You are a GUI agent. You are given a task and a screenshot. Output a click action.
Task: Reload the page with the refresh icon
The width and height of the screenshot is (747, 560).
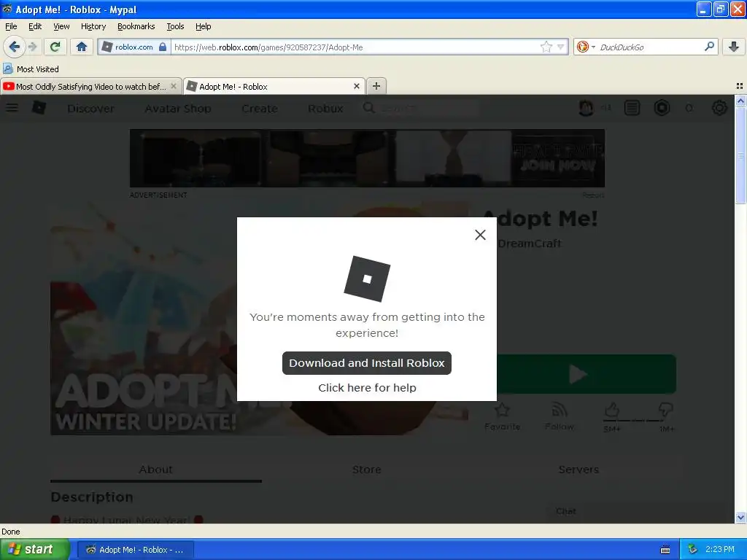(55, 47)
